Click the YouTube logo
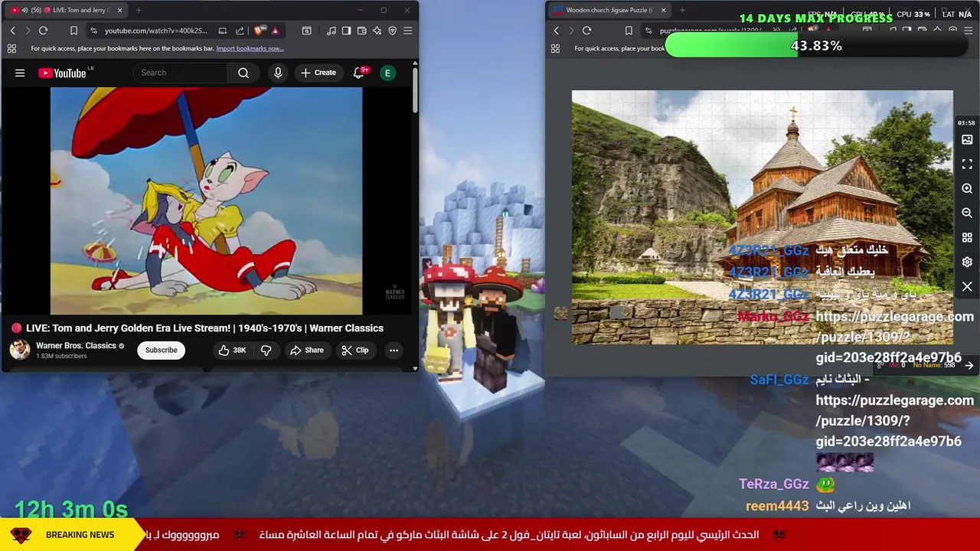Screen dimensions: 980x551 point(63,73)
